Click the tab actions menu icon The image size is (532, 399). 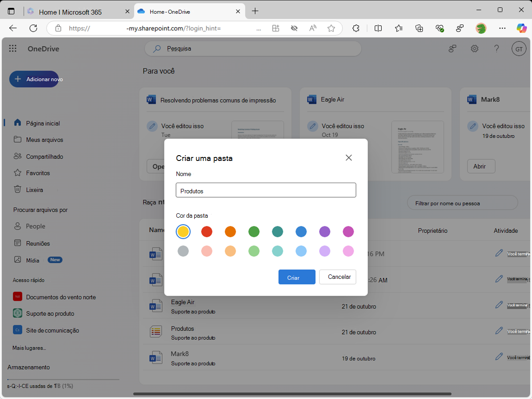11,12
